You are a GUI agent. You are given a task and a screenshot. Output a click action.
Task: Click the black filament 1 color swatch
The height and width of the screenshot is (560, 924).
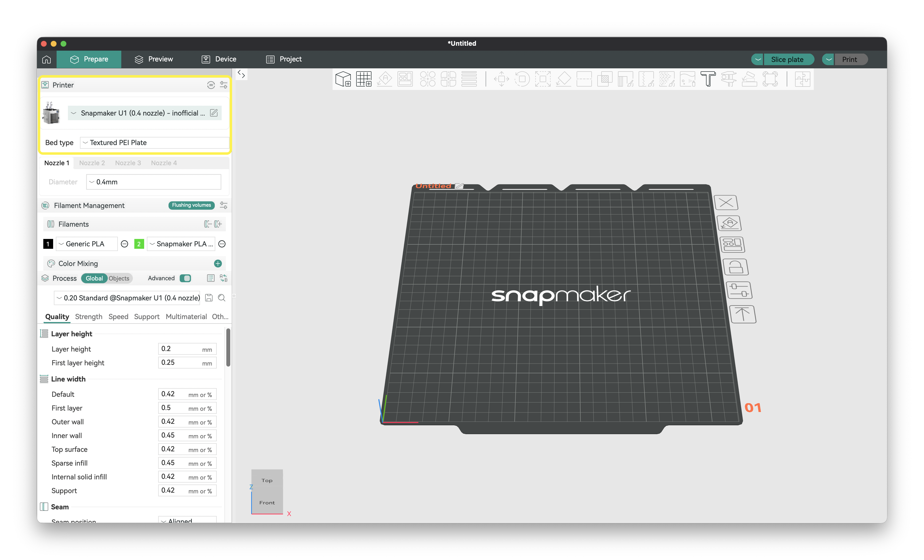coord(48,244)
